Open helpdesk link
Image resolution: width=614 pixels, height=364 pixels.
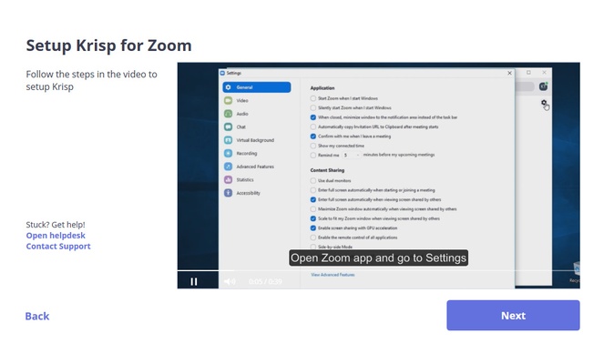pos(56,236)
